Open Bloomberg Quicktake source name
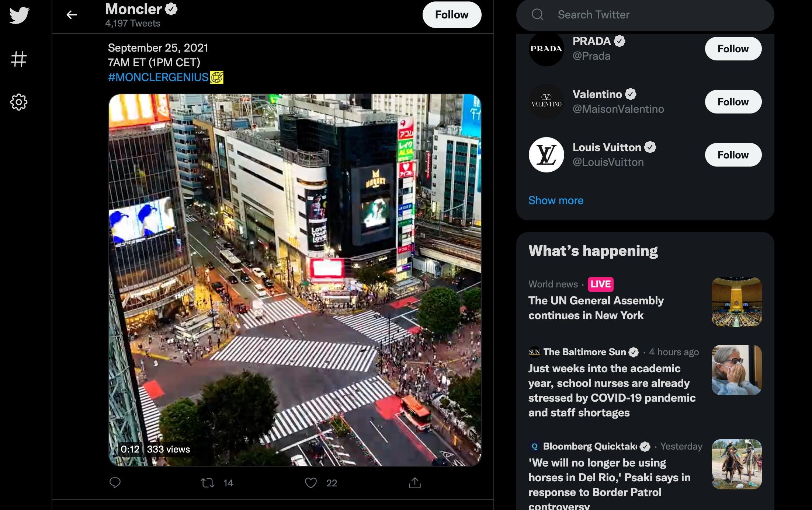Viewport: 812px width, 510px height. click(590, 447)
